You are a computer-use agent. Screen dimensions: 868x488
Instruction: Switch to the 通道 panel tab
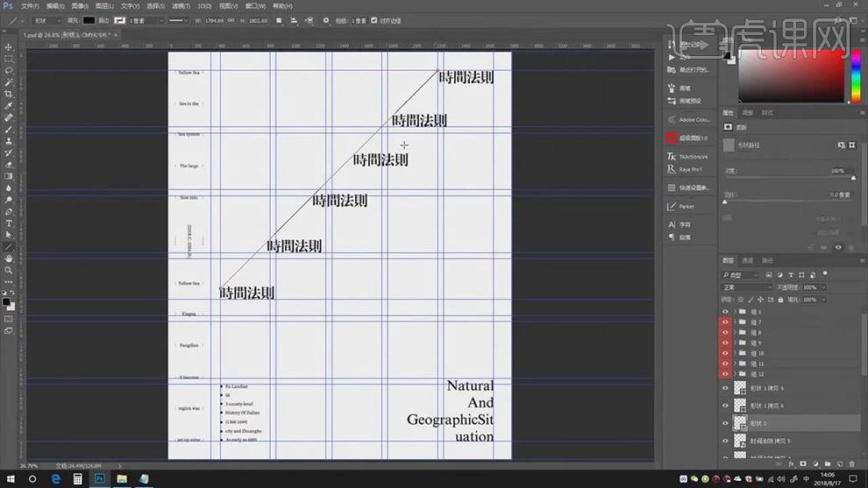[x=748, y=260]
